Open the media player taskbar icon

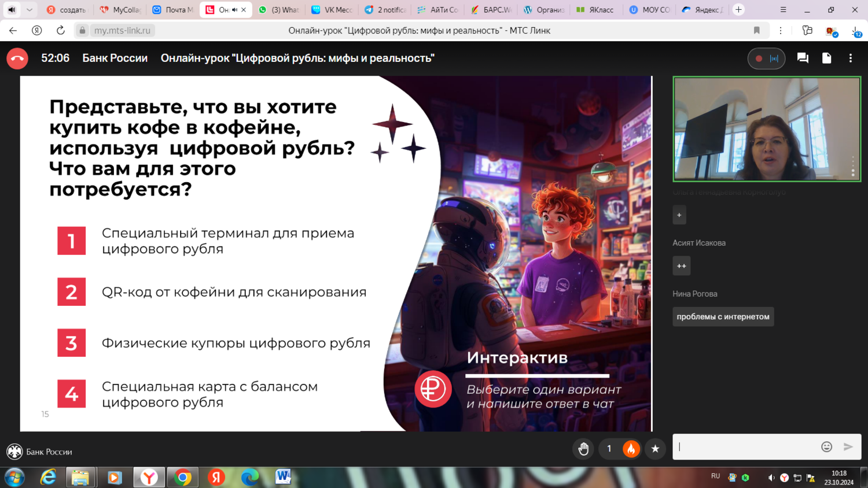pos(115,478)
